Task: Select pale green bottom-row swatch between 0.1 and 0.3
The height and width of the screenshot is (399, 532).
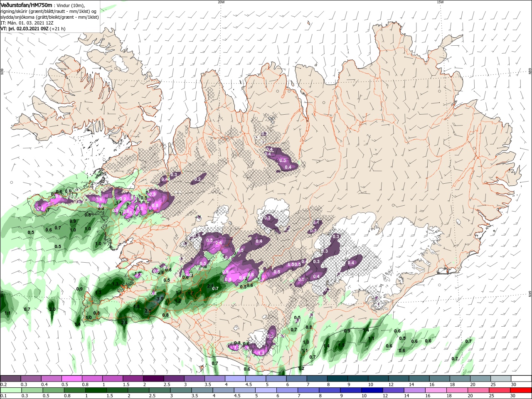Action: coord(10,390)
